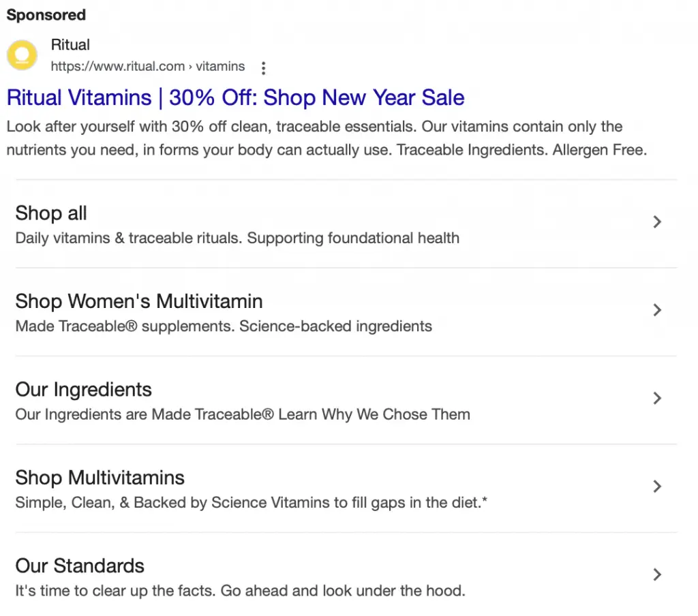698x616 pixels.
Task: Open the three-dot ad options icon
Action: tap(263, 68)
